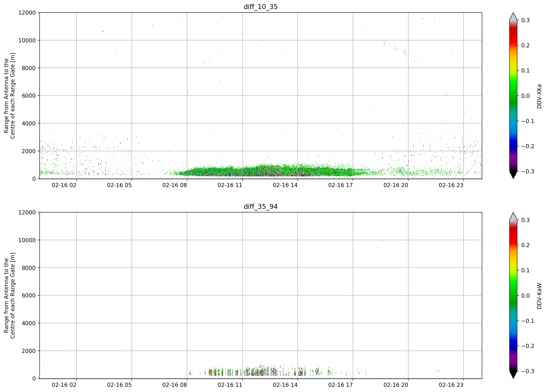Click the '02-16 05' x-tick under diff_35_94
Image resolution: width=546 pixels, height=392 pixels.
[120, 385]
